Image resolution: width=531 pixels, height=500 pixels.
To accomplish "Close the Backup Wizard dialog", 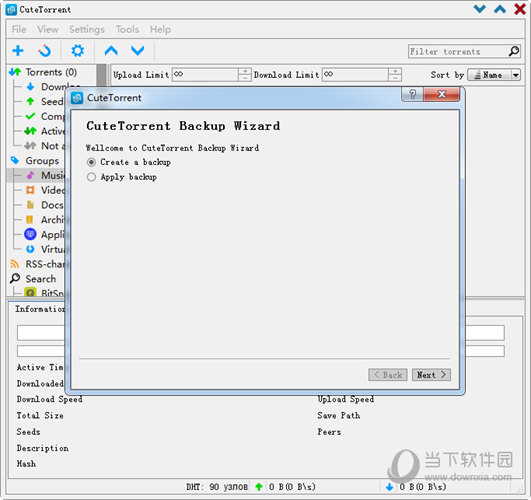I will click(x=442, y=94).
